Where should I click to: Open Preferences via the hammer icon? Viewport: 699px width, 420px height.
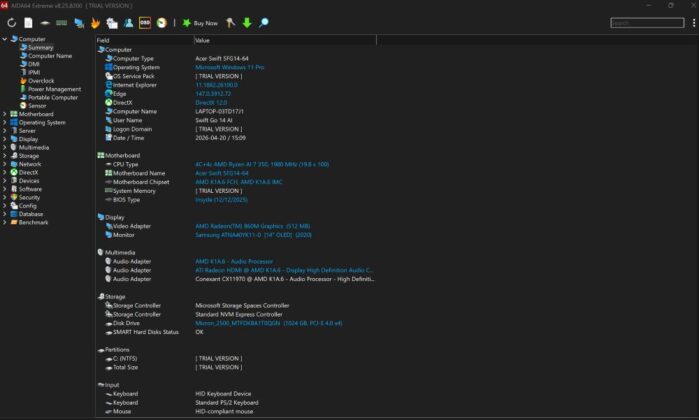(230, 23)
